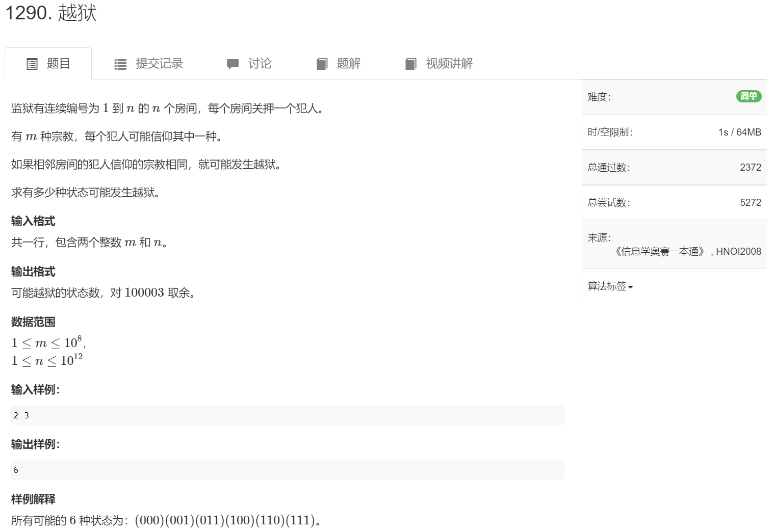Image resolution: width=773 pixels, height=532 pixels.
Task: Click the 输入样例 heading
Action: 36,390
